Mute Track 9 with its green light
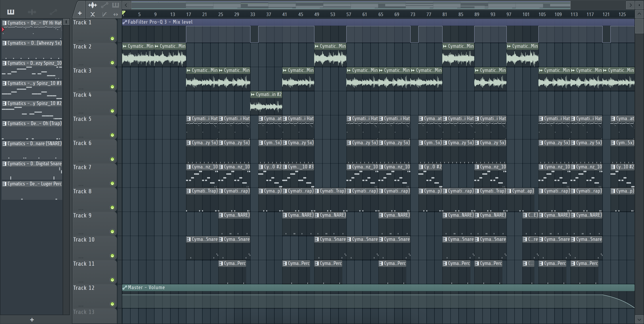The image size is (644, 324). coord(112,231)
